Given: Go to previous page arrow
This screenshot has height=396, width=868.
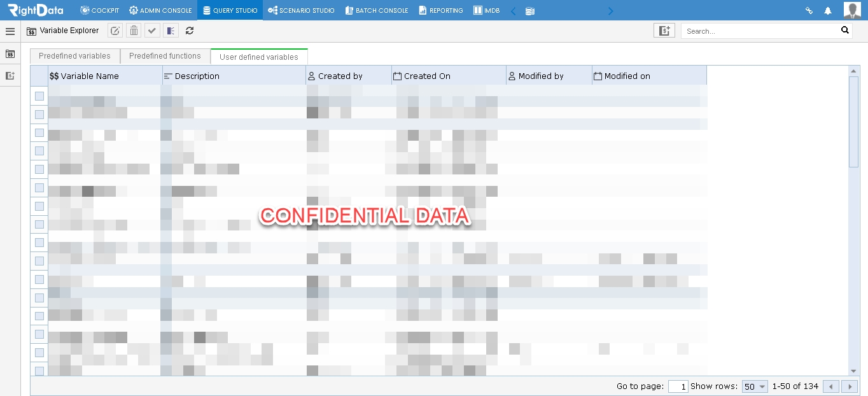Looking at the screenshot, I should 830,386.
